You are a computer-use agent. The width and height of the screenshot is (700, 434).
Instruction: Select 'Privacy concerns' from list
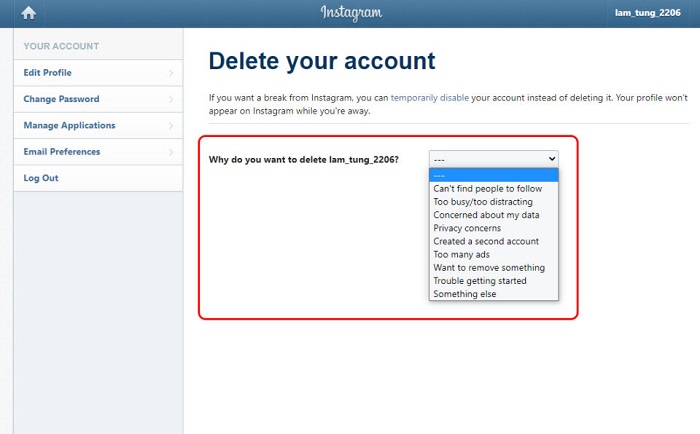tap(469, 228)
